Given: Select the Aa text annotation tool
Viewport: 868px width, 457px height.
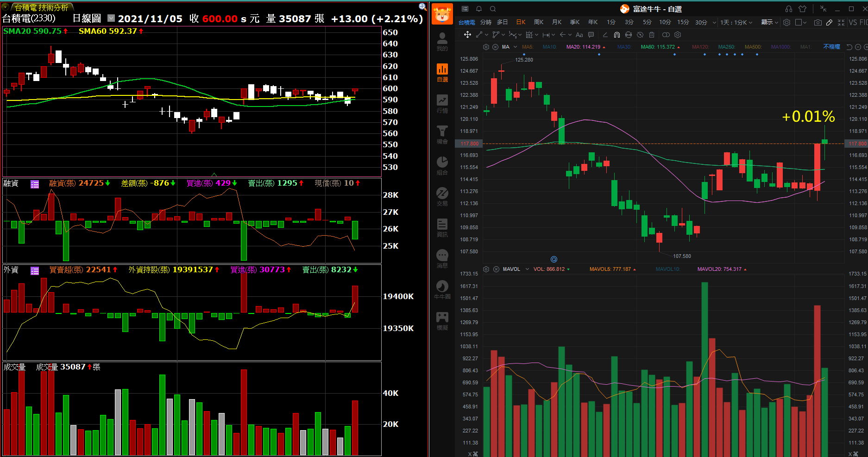Looking at the screenshot, I should pos(579,35).
